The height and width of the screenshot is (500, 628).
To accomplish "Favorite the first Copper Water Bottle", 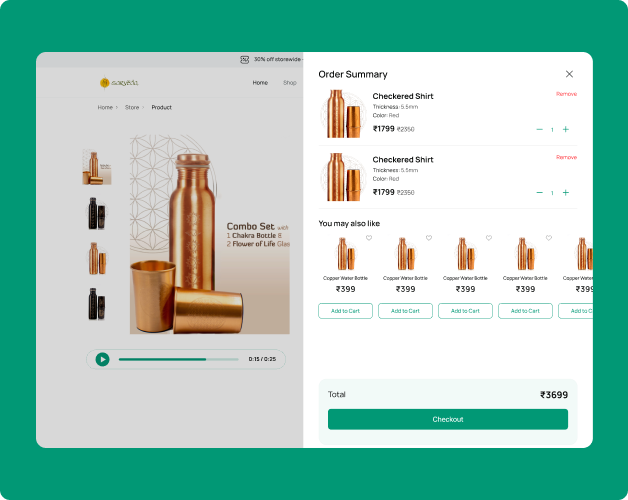I will coord(368,238).
